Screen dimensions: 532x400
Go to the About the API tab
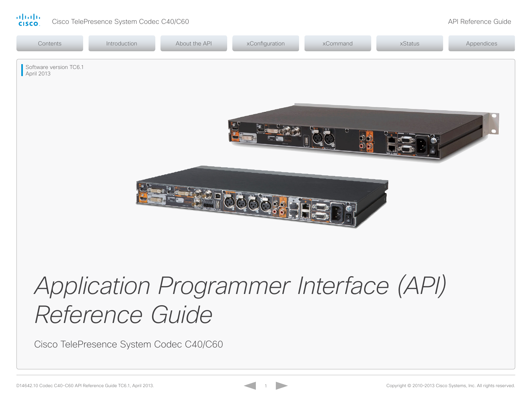[194, 44]
